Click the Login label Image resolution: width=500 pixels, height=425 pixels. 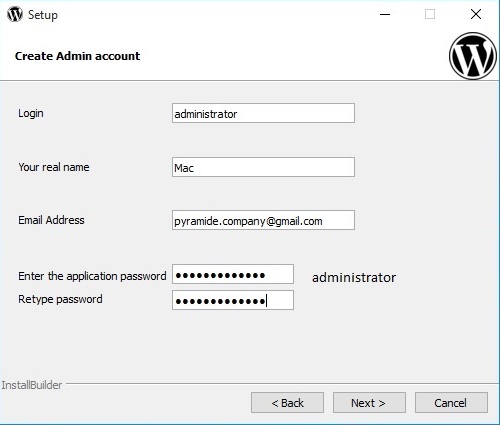coord(31,113)
